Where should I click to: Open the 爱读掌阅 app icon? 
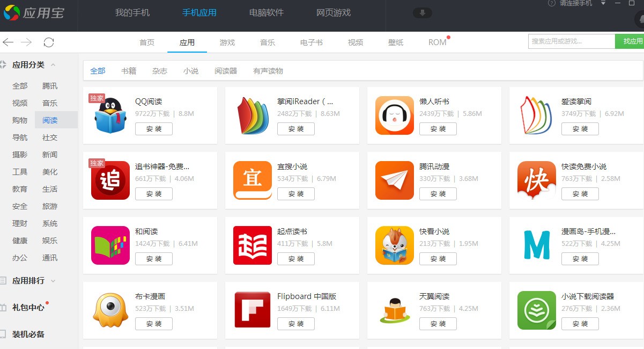(x=537, y=115)
